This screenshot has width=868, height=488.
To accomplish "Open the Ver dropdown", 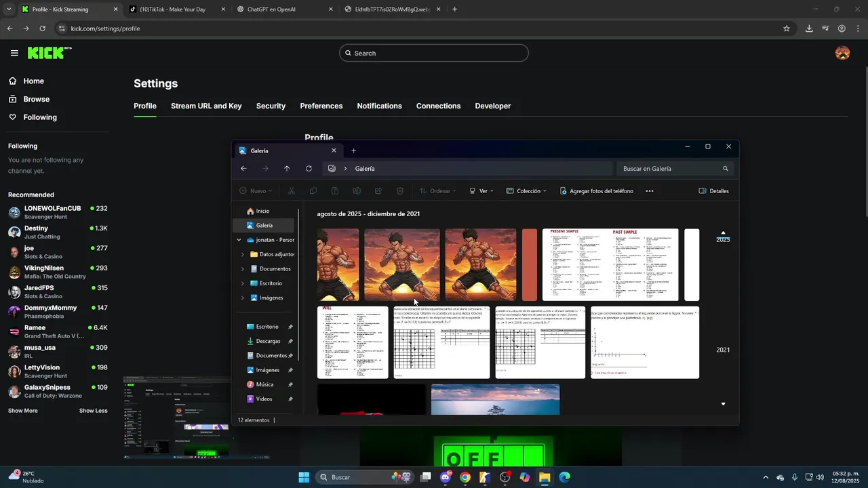I will [481, 191].
